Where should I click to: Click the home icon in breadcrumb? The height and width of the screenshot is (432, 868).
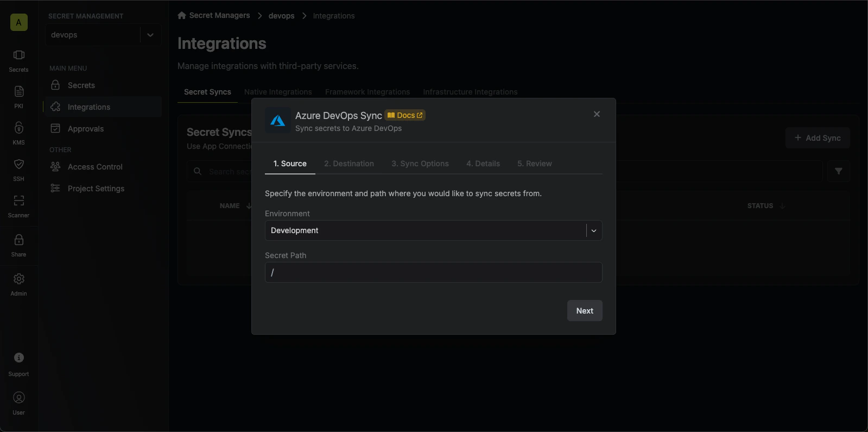(x=182, y=15)
